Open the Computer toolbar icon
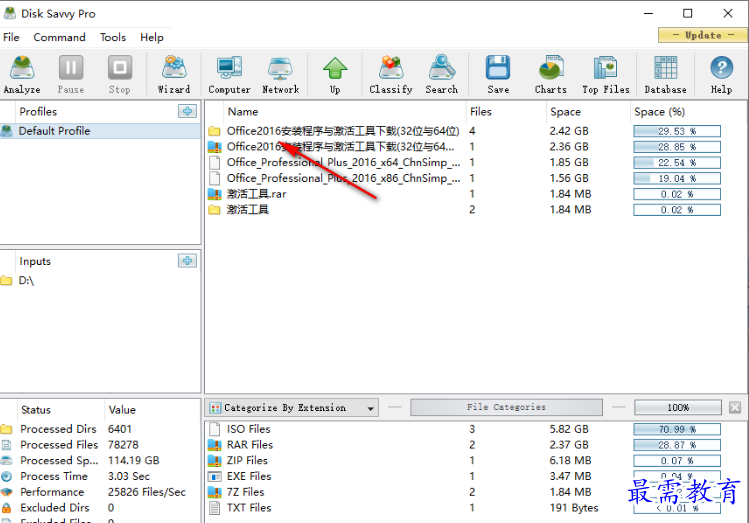Image resolution: width=749 pixels, height=523 pixels. point(229,74)
